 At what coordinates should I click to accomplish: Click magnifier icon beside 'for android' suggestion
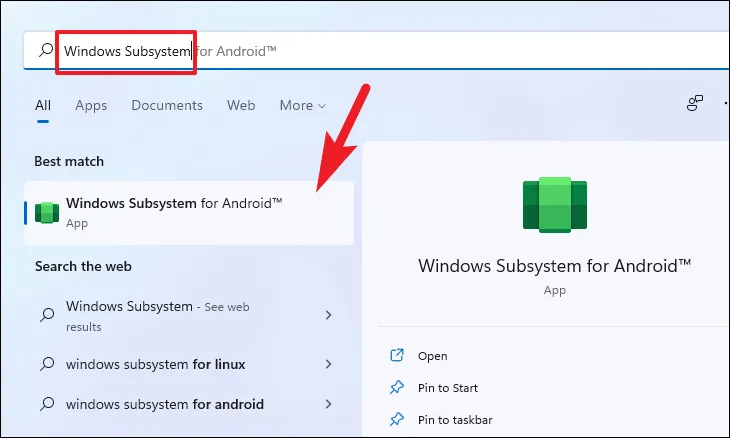pos(47,404)
